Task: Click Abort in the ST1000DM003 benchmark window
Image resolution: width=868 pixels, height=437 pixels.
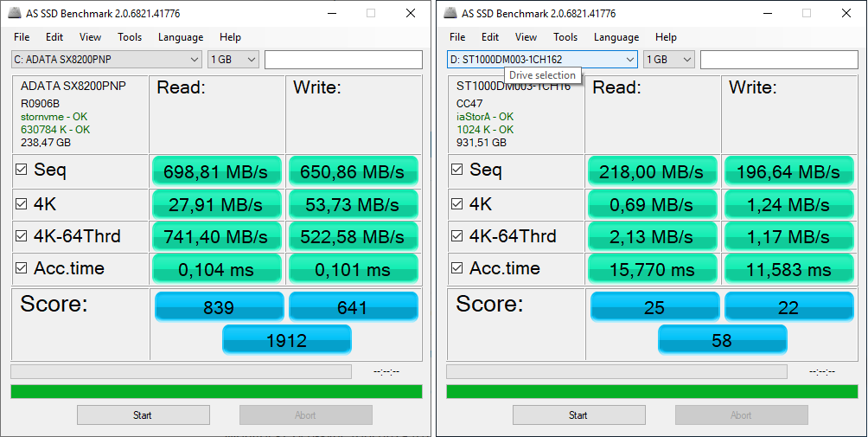Action: pyautogui.click(x=741, y=415)
